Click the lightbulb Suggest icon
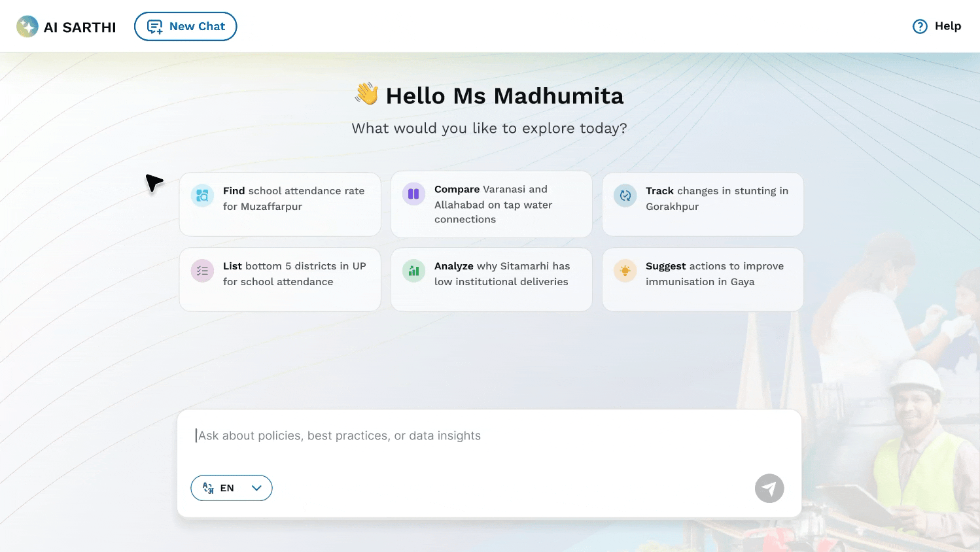 (625, 271)
